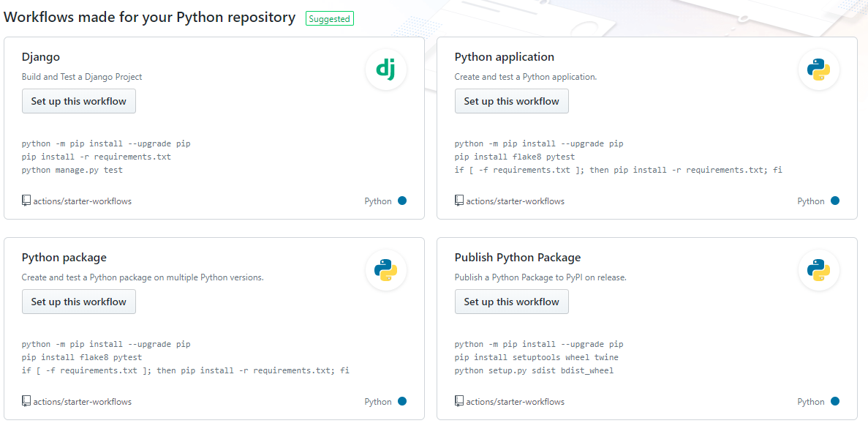The width and height of the screenshot is (868, 426).
Task: Click the repo icon in Python package footer
Action: 26,401
